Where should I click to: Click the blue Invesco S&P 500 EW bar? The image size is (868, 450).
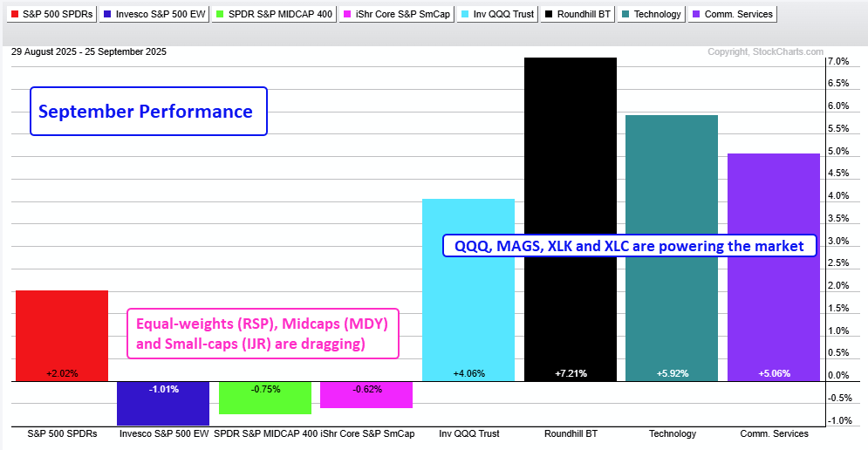pyautogui.click(x=163, y=403)
